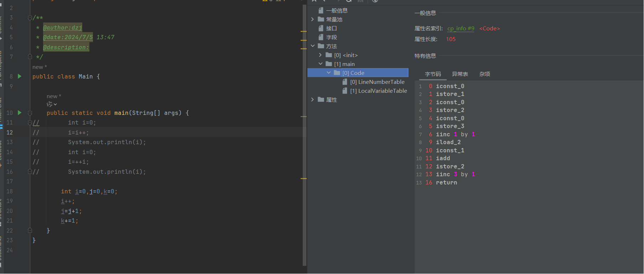Image resolution: width=644 pixels, height=274 pixels.
Task: Click the 'iinc 1 by 1' bytecode line
Action: pos(456,134)
